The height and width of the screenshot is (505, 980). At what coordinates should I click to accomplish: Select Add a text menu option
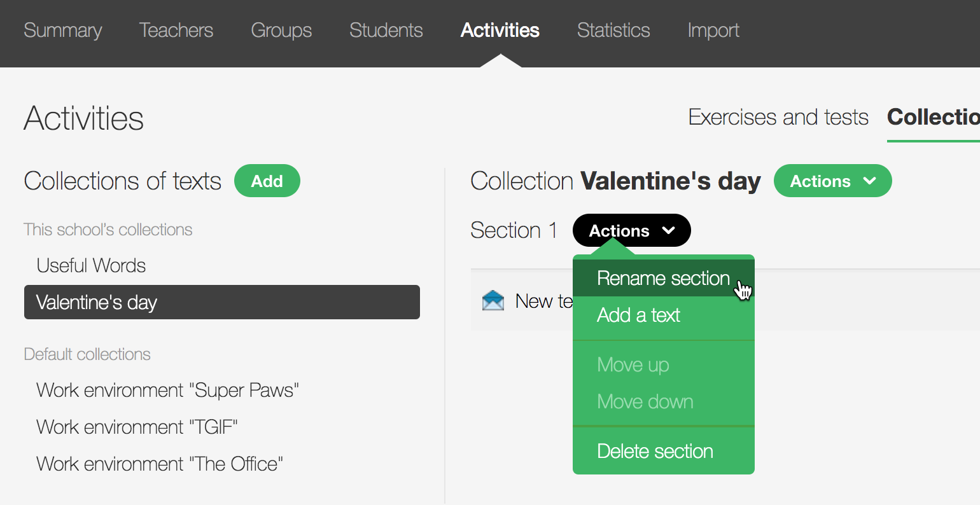638,315
